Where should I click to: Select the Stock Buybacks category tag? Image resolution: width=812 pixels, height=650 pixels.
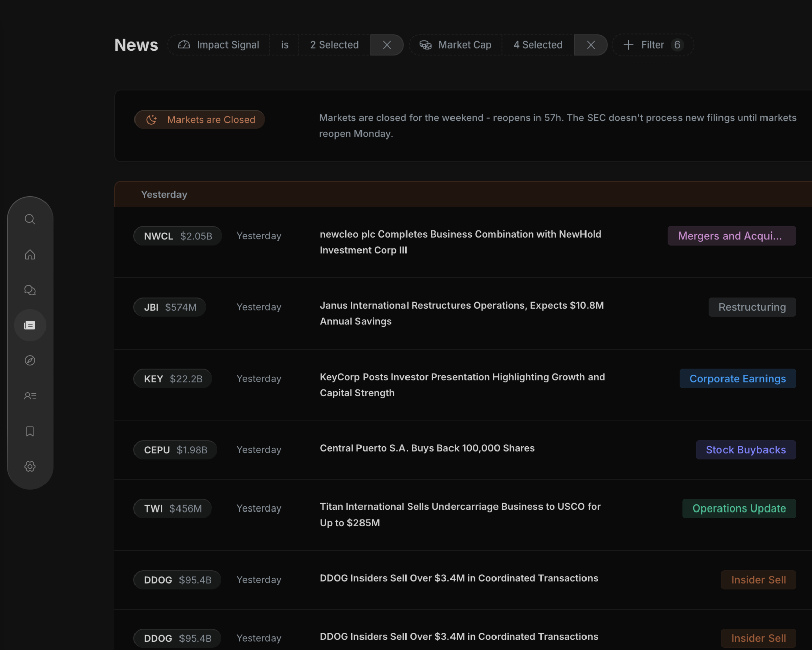[746, 450]
